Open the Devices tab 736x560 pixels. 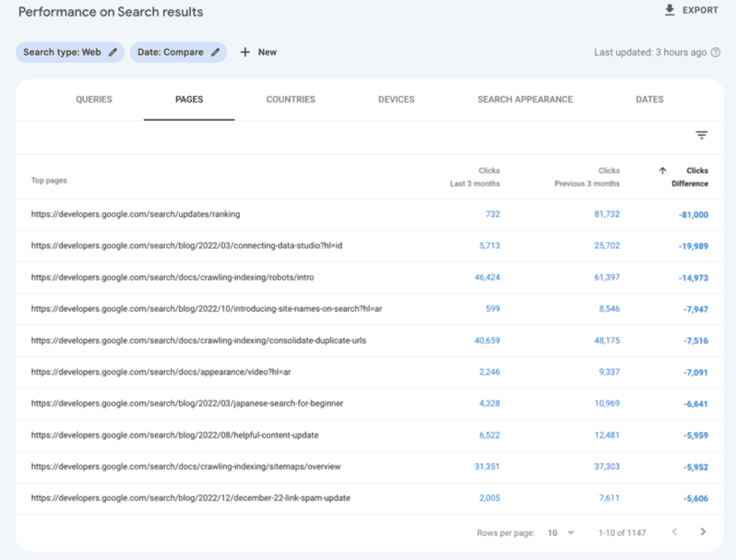click(x=396, y=99)
